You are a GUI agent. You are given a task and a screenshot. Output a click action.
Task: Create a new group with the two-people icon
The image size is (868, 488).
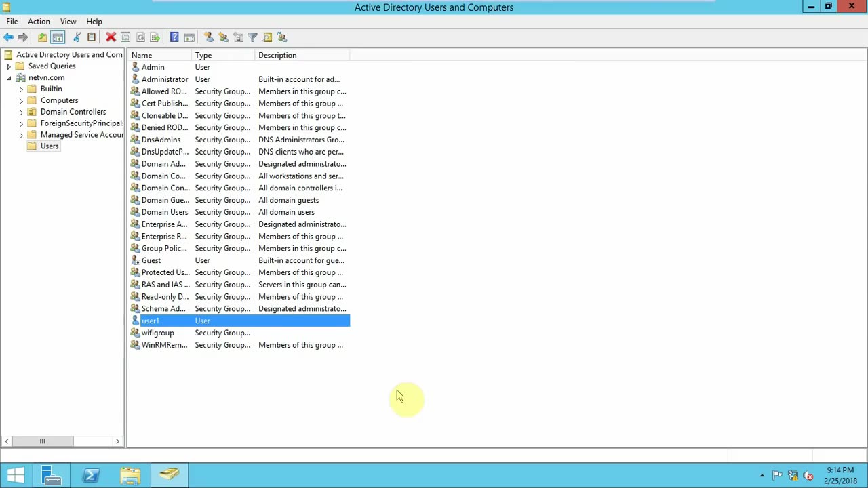tap(223, 37)
